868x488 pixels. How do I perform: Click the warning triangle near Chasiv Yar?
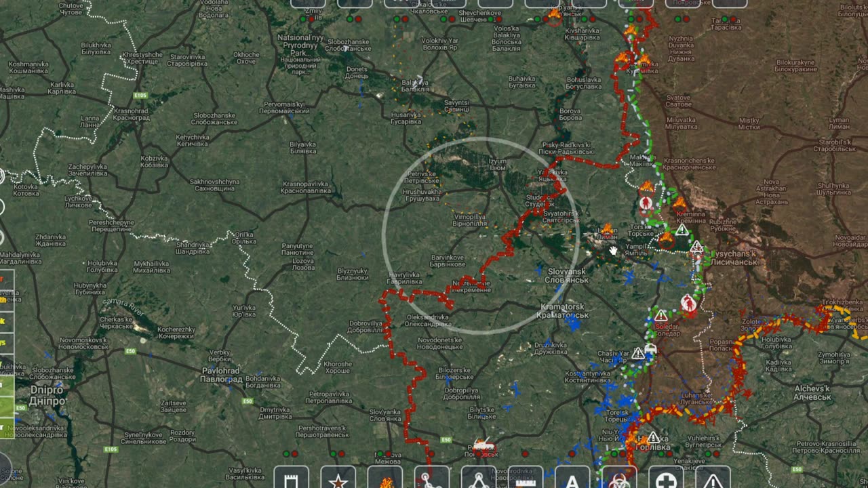pos(637,353)
